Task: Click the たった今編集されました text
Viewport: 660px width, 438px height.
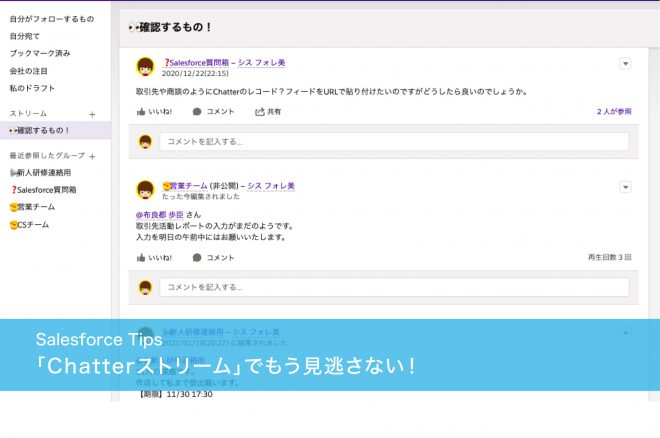Action: [x=201, y=196]
